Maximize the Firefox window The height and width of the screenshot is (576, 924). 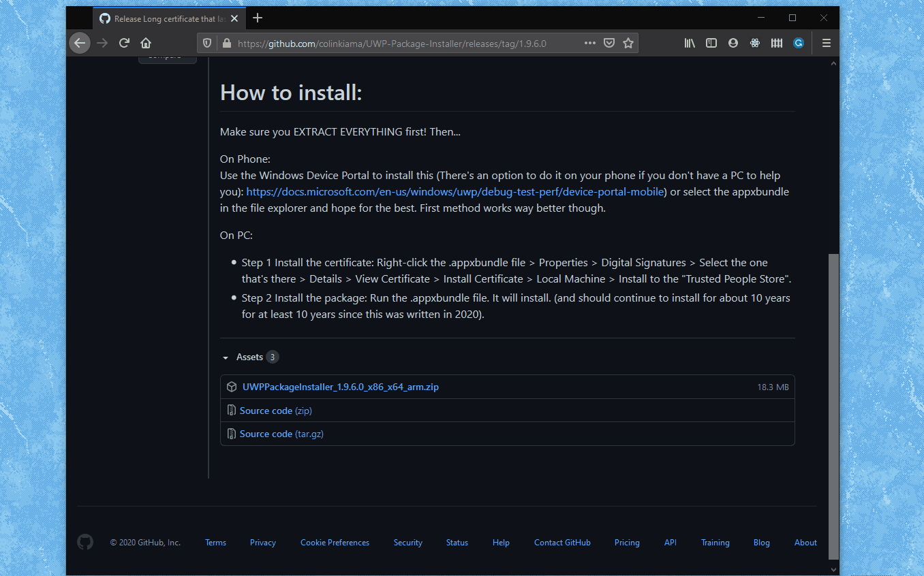point(792,18)
